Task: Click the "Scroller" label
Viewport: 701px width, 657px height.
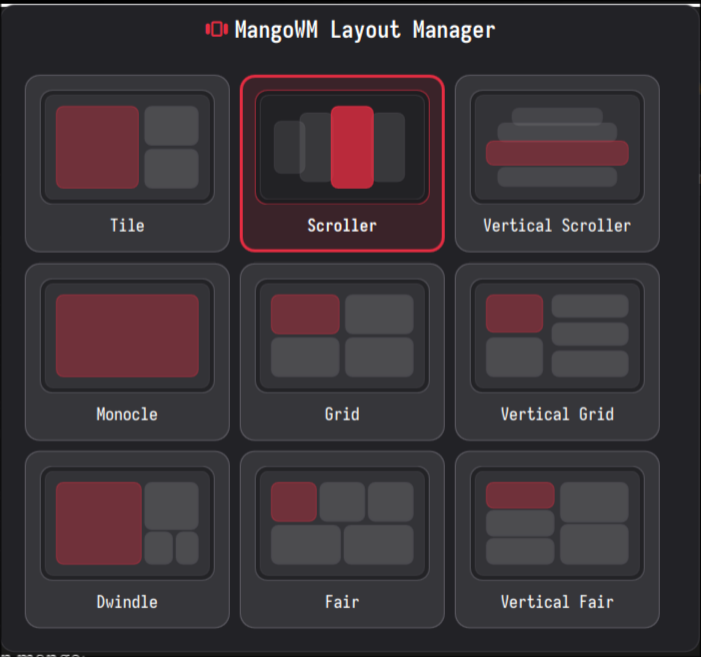Action: pyautogui.click(x=342, y=225)
